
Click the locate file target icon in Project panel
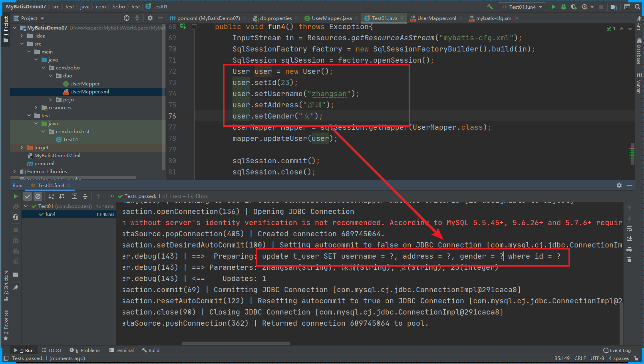click(127, 18)
